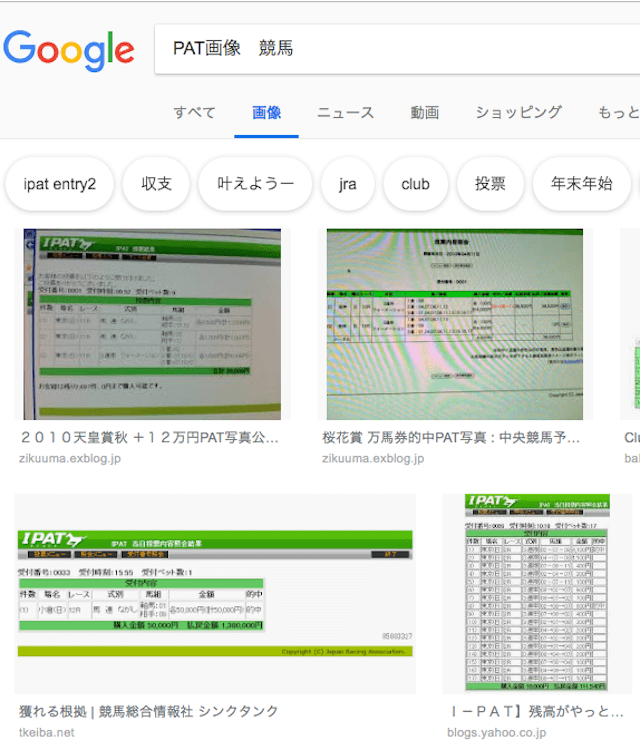Image resolution: width=640 pixels, height=750 pixels.
Task: Open the 桜花賞 万馬券 PAT photo thumbnail
Action: click(x=455, y=324)
